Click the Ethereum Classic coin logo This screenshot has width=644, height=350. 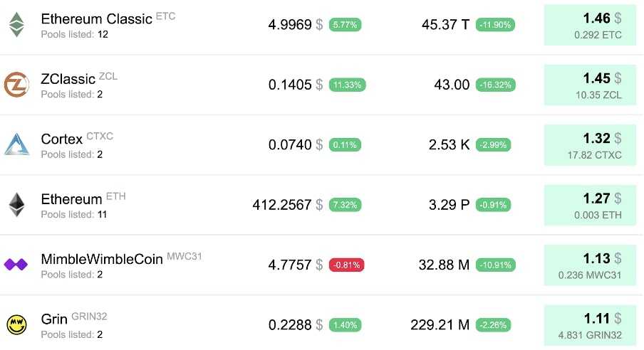coord(16,25)
